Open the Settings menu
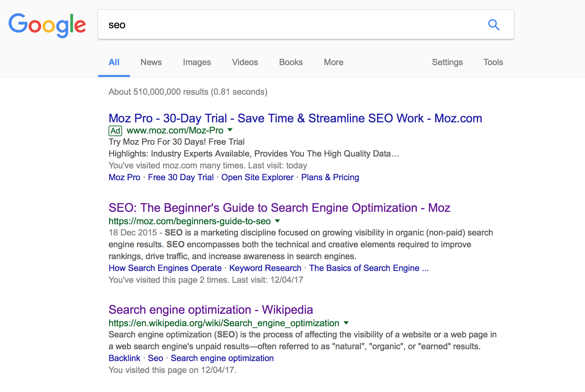Screen dimensions: 585x392 click(447, 62)
